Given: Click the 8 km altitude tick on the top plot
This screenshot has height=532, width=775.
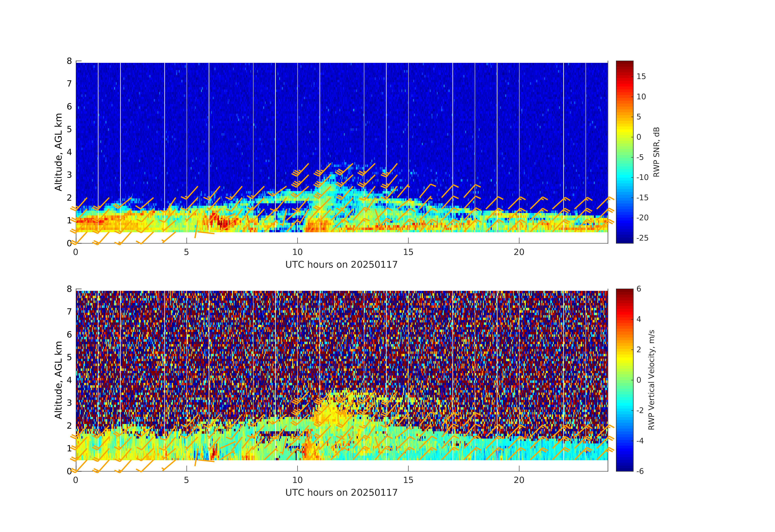Looking at the screenshot, I should coord(69,61).
